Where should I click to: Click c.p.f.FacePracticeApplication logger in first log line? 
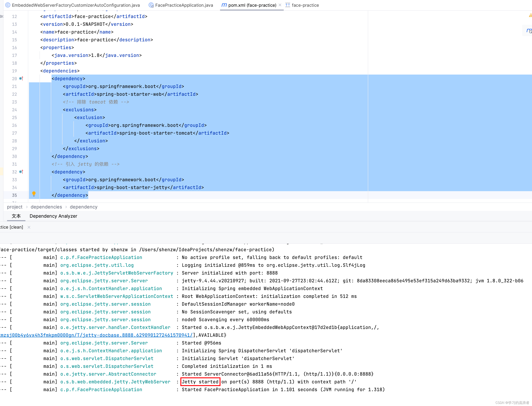(x=101, y=257)
